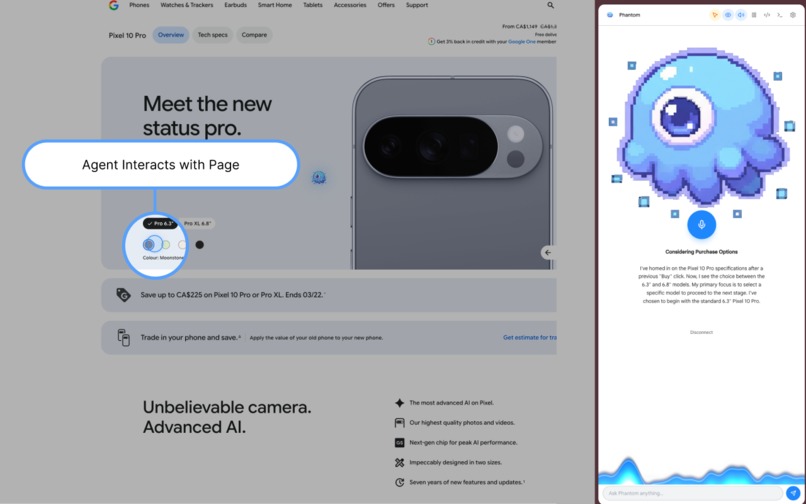Click the Colour: Moonstone label
The image size is (806, 504).
coord(163,258)
